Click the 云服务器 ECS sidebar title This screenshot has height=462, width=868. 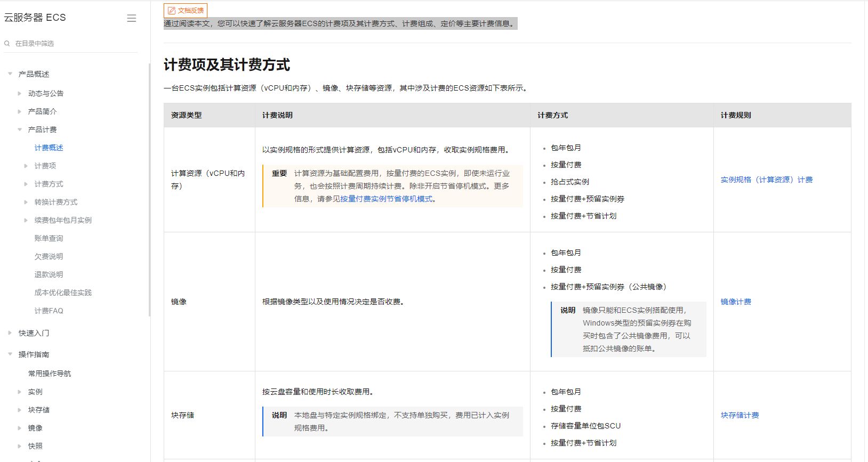click(x=35, y=18)
